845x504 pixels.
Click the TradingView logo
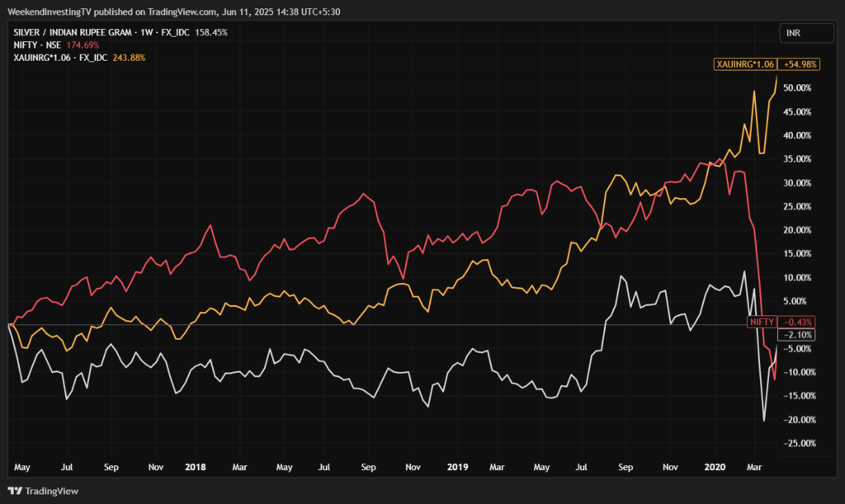click(x=43, y=491)
